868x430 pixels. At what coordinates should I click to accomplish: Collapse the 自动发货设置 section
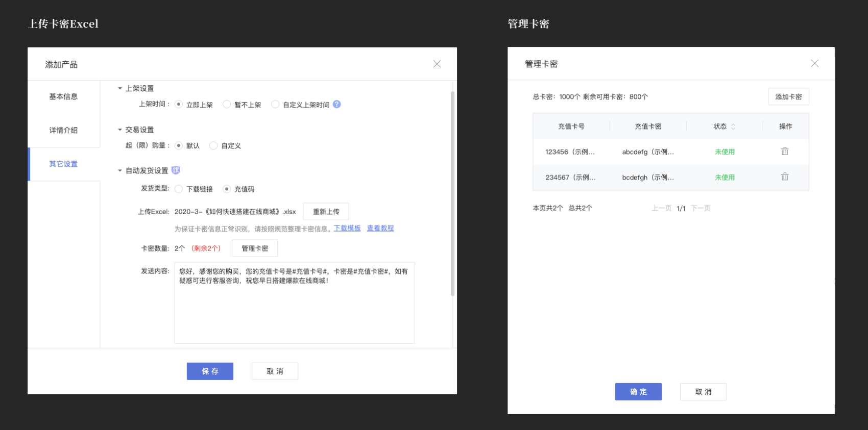point(120,170)
